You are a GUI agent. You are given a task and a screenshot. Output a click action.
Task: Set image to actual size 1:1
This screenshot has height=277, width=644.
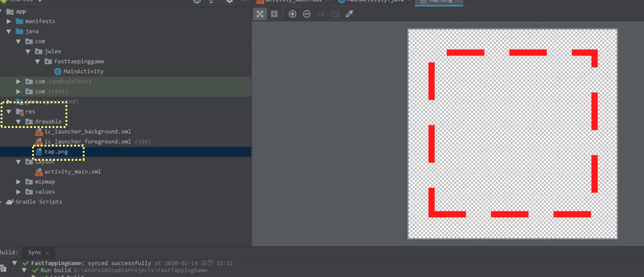click(x=321, y=14)
